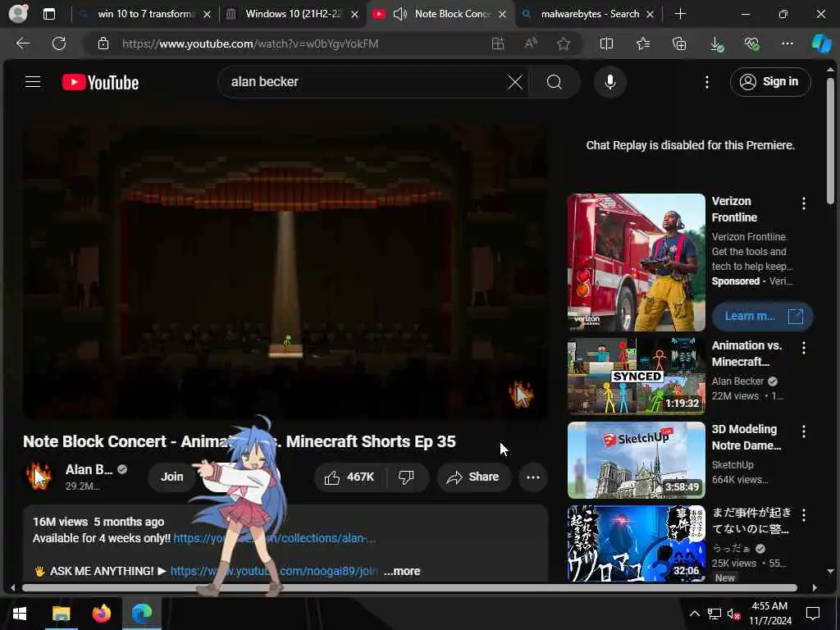Open Edge Settings and more menu
840x630 pixels.
click(x=787, y=43)
